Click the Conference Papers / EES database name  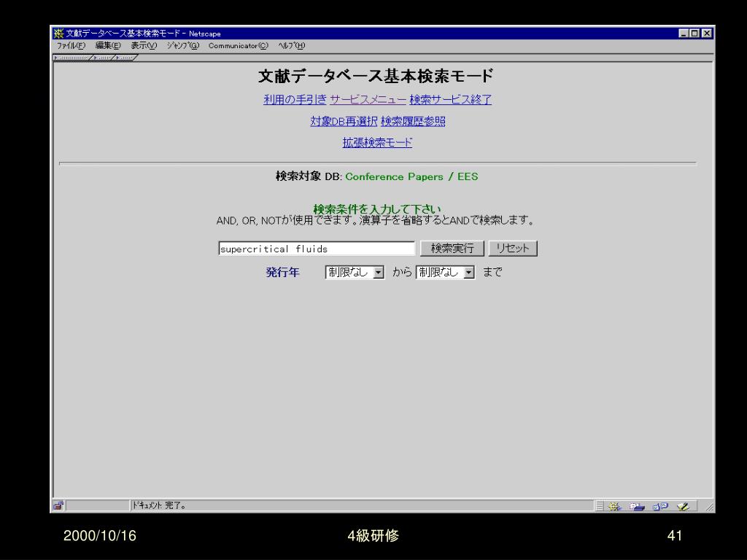411,176
